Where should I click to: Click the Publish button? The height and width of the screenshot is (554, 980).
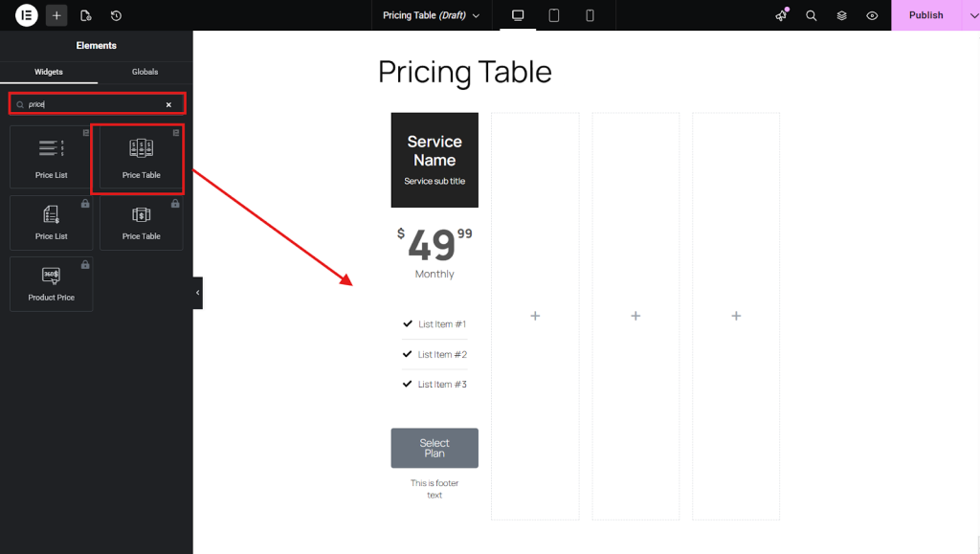pyautogui.click(x=925, y=15)
